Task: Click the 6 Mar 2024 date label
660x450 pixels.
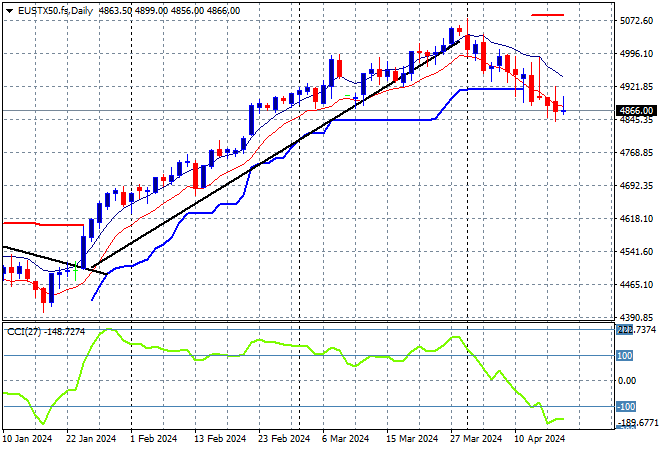Action: pyautogui.click(x=343, y=439)
